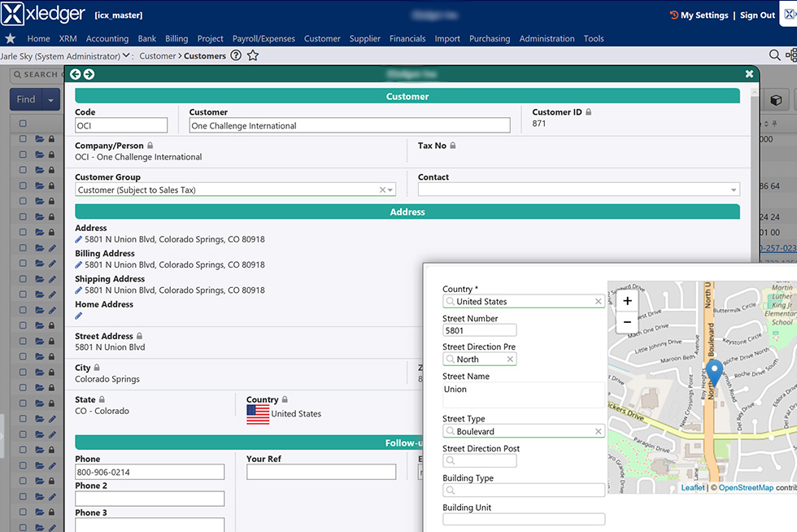Open the Billing menu
The width and height of the screenshot is (797, 532).
[x=176, y=39]
